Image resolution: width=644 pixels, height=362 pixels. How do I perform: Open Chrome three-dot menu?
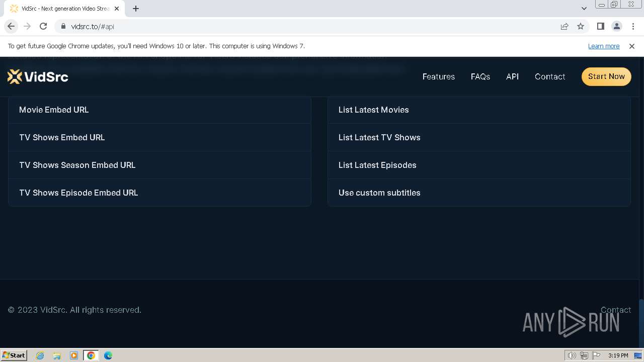tap(632, 26)
